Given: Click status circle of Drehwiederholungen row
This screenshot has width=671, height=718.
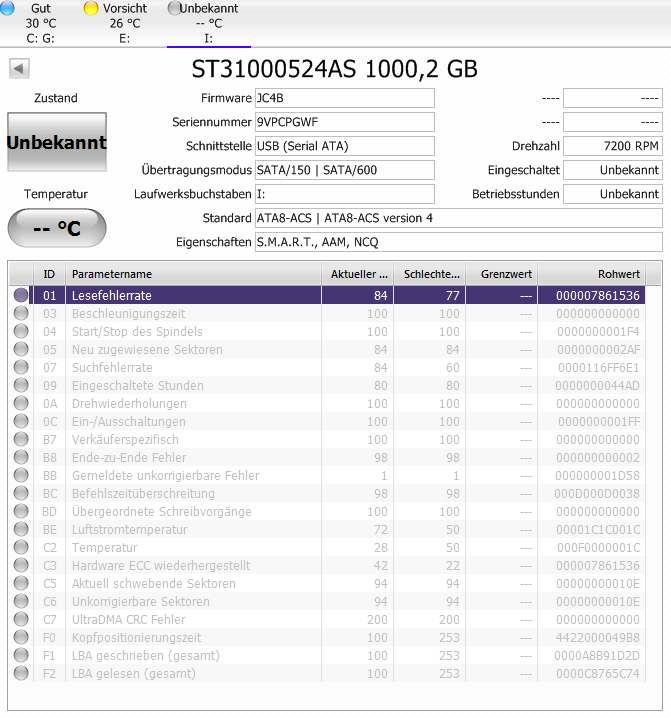Looking at the screenshot, I should point(21,403).
